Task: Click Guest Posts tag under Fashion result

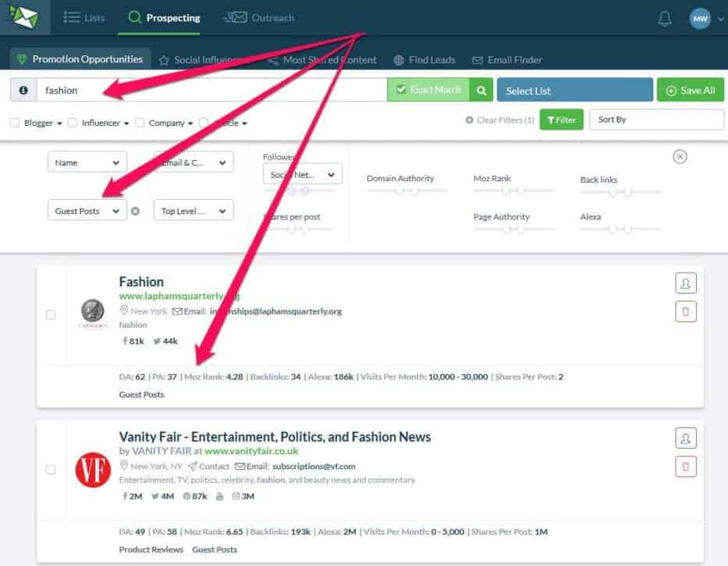Action: [141, 394]
